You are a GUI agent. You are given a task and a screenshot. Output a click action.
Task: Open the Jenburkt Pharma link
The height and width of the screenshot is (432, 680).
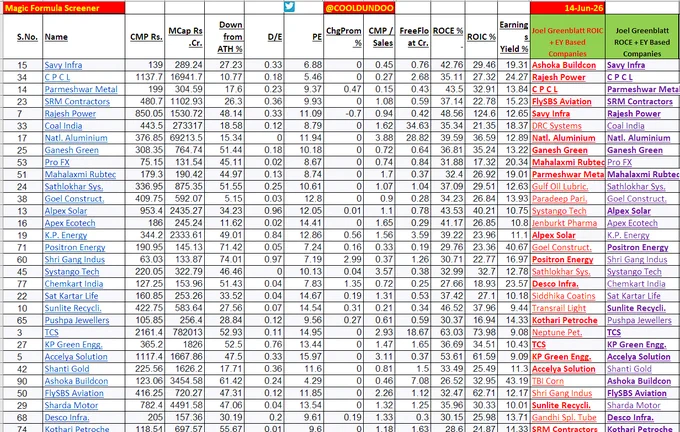[565, 223]
